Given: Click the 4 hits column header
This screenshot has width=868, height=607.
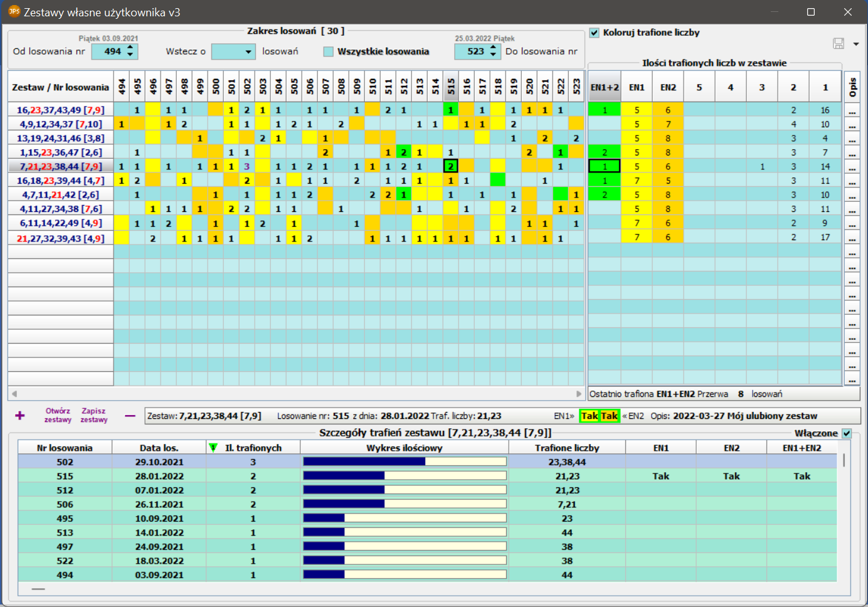Looking at the screenshot, I should [x=731, y=87].
